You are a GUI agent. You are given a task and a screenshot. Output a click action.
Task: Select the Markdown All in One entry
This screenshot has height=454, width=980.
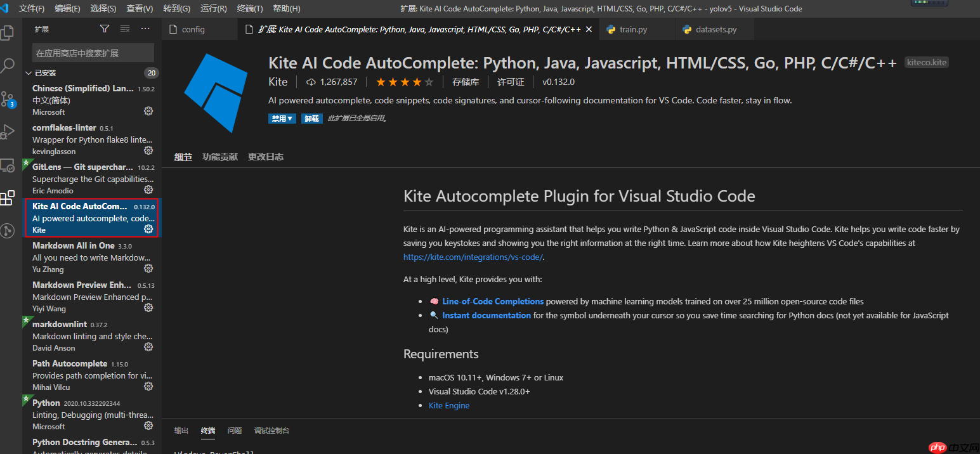[92, 257]
